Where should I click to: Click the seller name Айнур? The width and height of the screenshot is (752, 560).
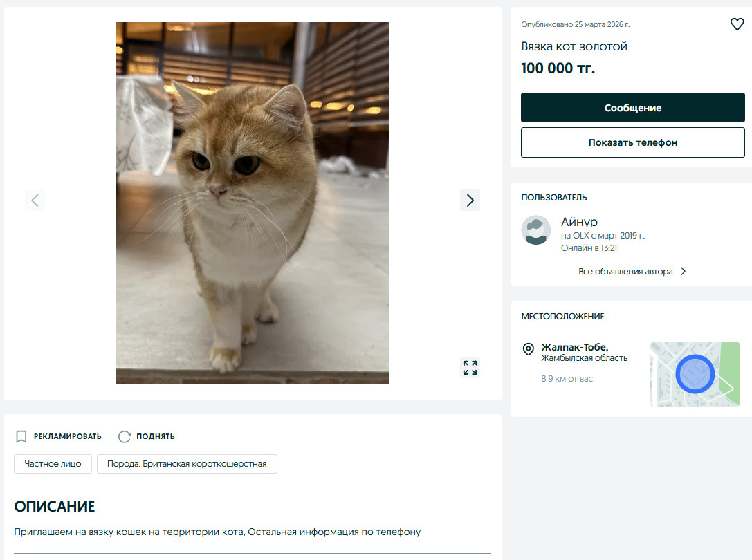(579, 222)
